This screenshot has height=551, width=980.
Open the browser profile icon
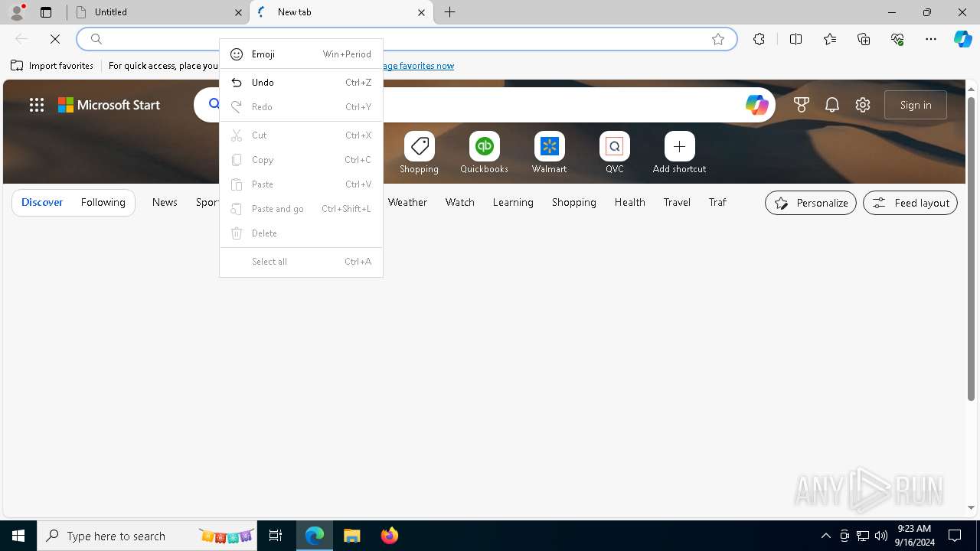[17, 12]
